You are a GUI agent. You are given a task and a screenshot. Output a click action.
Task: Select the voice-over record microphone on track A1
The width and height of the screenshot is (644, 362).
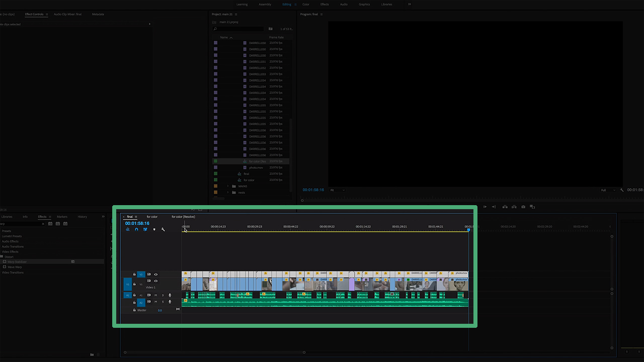point(170,295)
